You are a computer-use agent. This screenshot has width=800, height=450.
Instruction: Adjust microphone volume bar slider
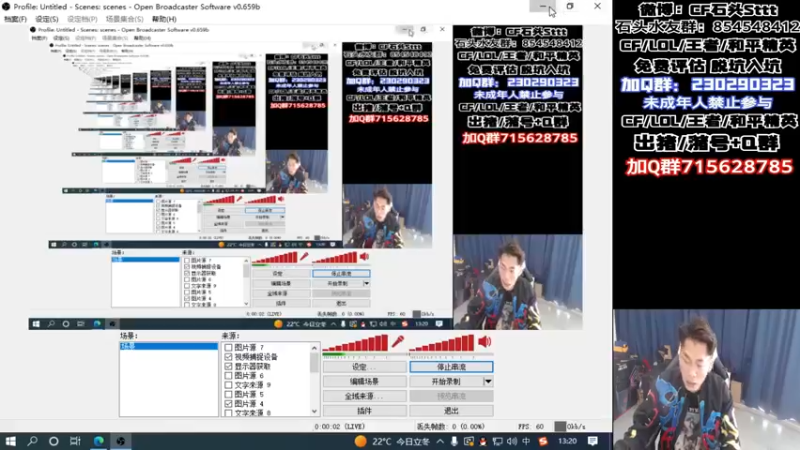click(356, 343)
